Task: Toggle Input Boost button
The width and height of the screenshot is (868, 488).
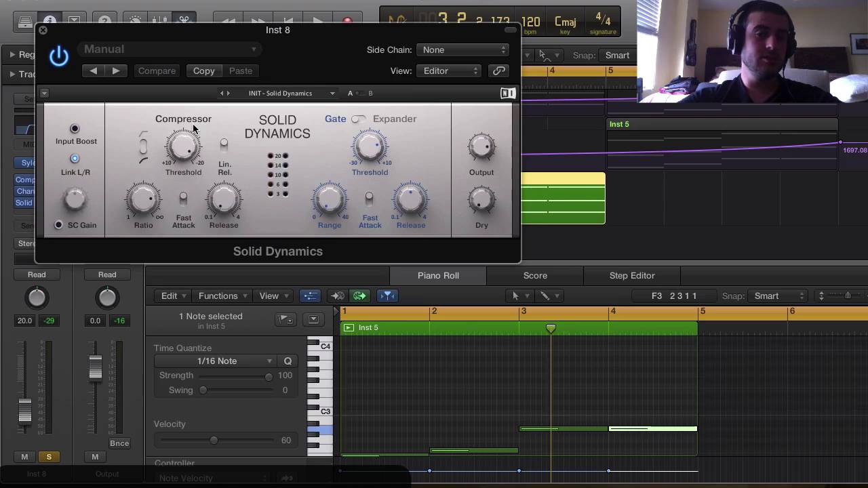Action: [75, 129]
